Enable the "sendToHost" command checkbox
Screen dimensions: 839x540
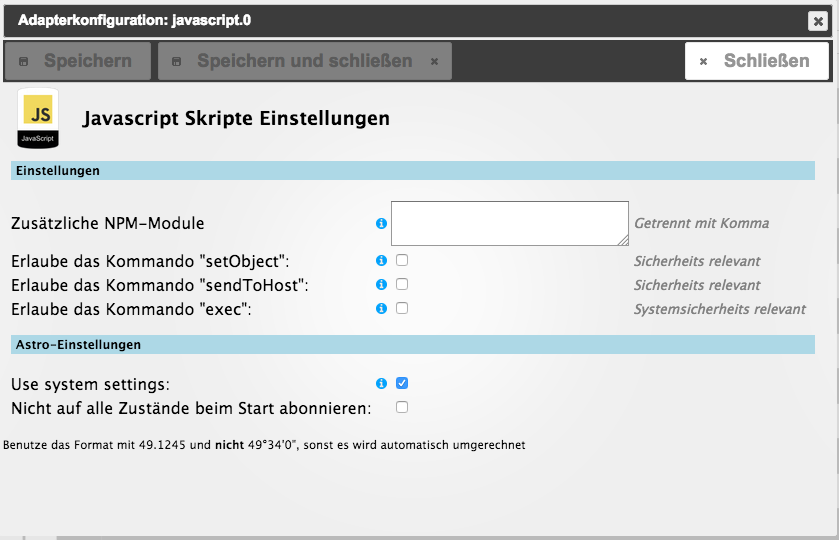[x=402, y=284]
